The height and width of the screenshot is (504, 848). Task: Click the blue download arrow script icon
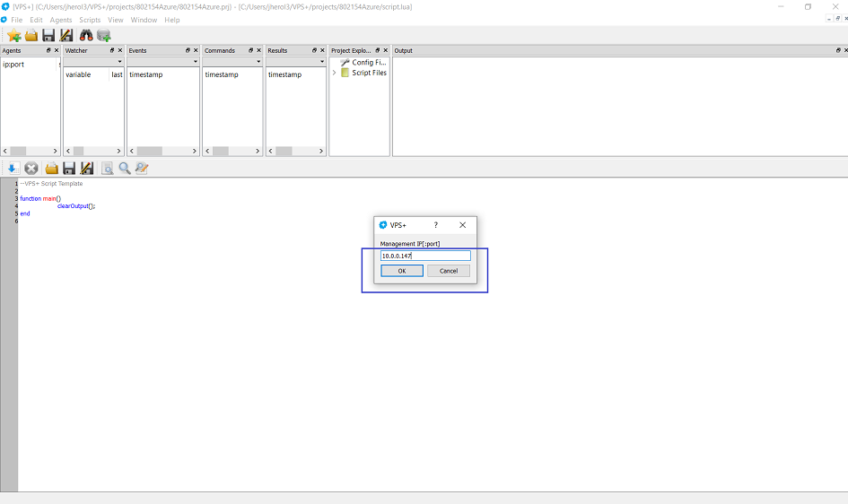point(13,168)
